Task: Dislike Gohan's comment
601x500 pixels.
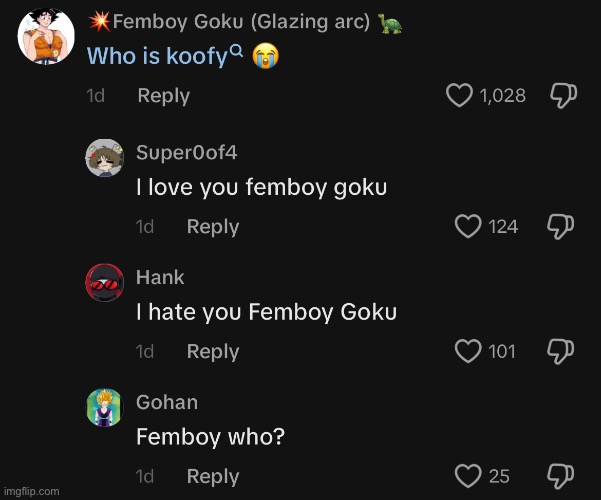Action: 559,476
